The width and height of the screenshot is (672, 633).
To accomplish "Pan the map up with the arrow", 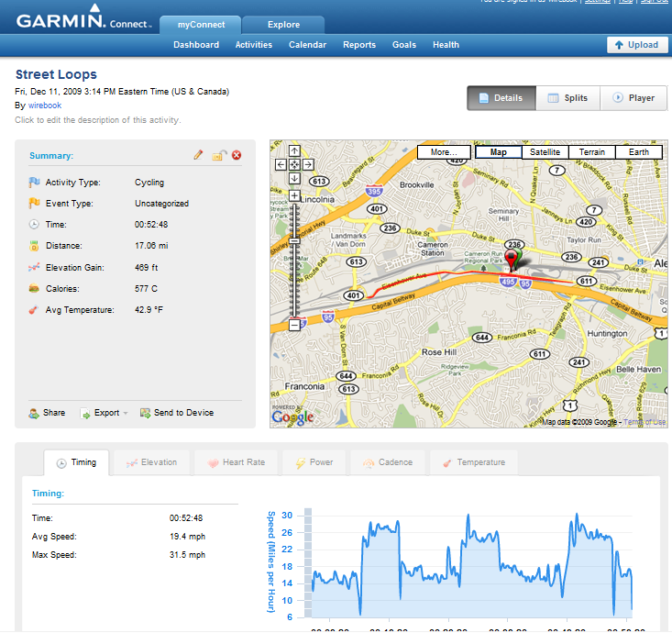I will click(x=294, y=151).
